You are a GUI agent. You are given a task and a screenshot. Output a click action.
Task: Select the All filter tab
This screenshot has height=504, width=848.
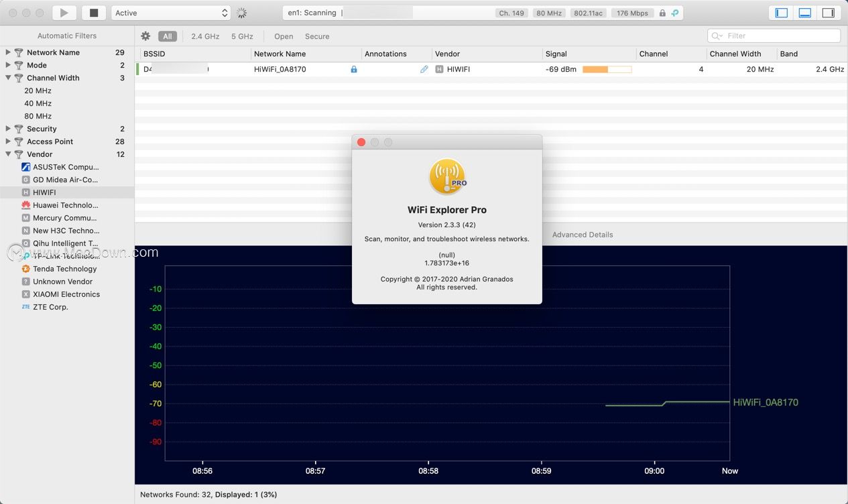click(168, 36)
